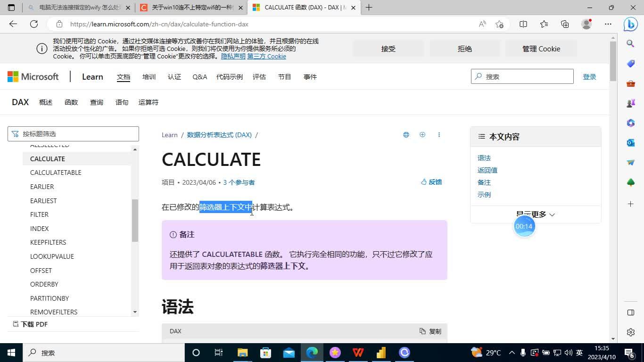Click the 反馈 feedback button
The image size is (644, 362).
(x=430, y=182)
